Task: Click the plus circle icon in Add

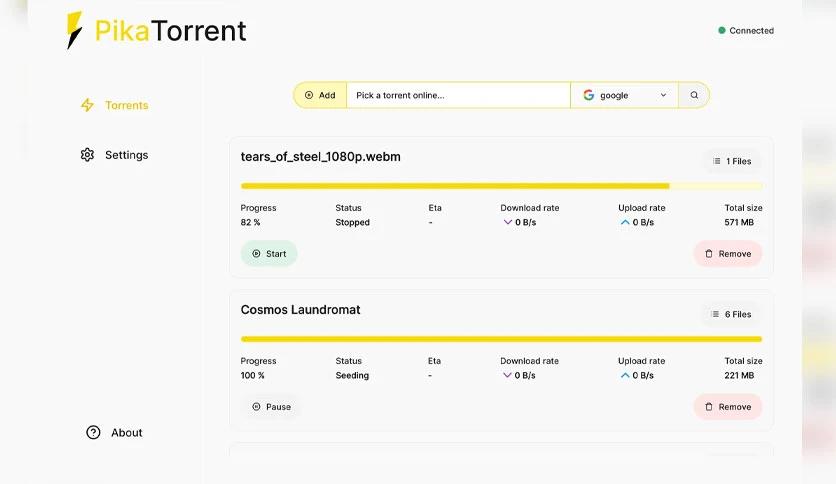Action: coord(309,95)
